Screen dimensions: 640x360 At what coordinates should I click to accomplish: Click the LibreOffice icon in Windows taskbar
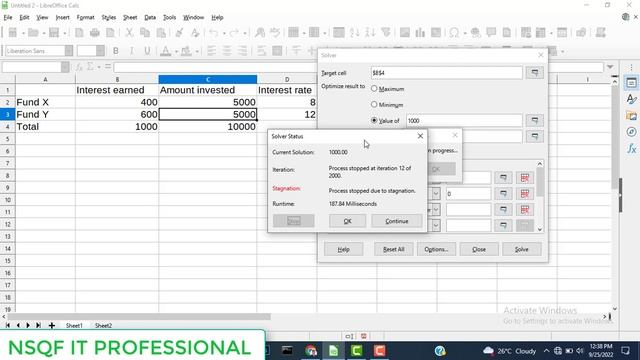pos(333,351)
